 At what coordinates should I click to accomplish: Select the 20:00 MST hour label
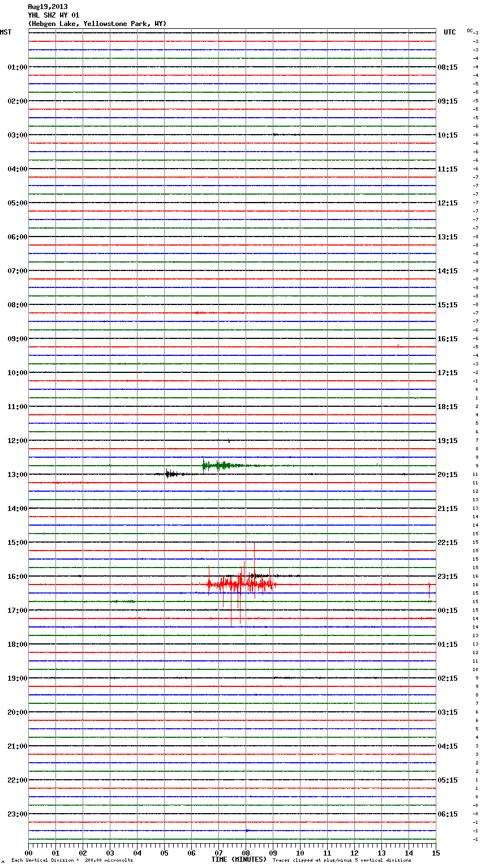coord(18,712)
